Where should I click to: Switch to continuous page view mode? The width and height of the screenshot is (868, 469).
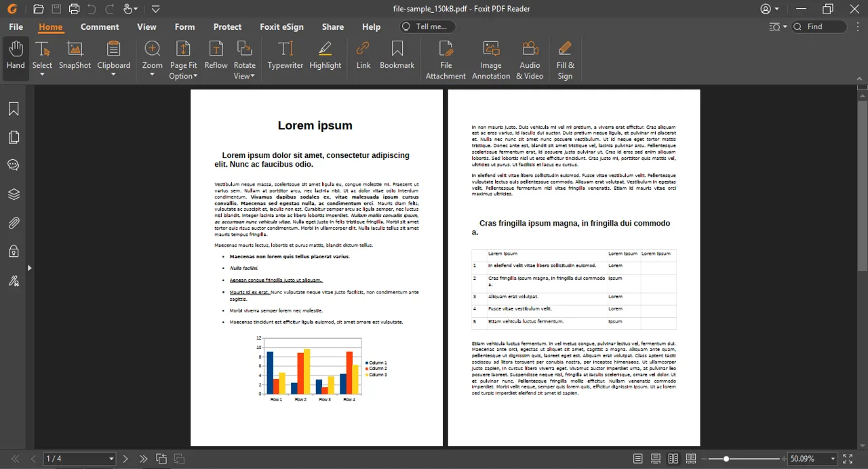point(656,459)
